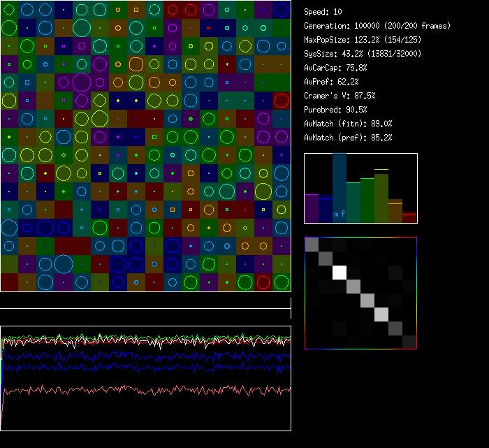This screenshot has width=489, height=448.
Task: Click the top-left gray cell of the matrix
Action: (312, 244)
